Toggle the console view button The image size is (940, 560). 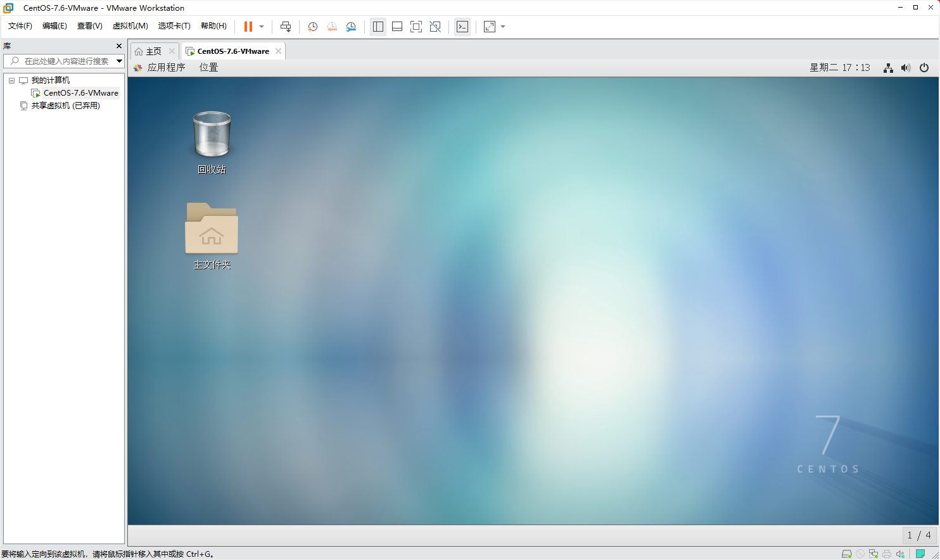coord(462,27)
